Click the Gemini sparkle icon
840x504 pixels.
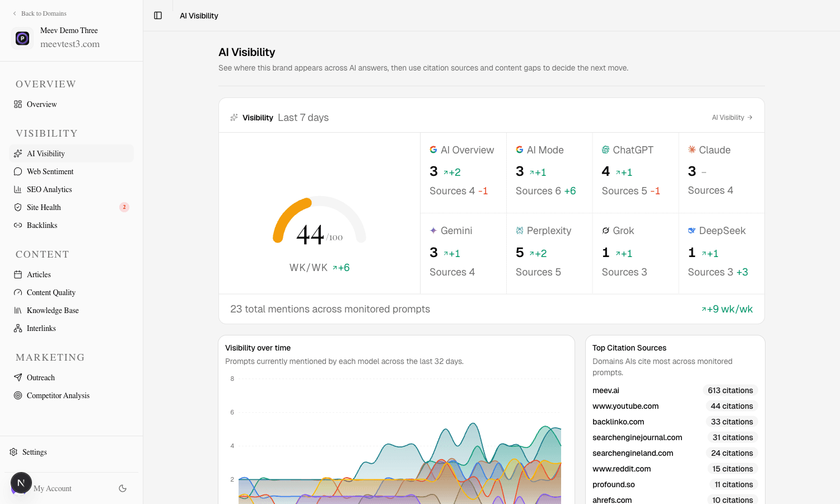click(x=433, y=230)
